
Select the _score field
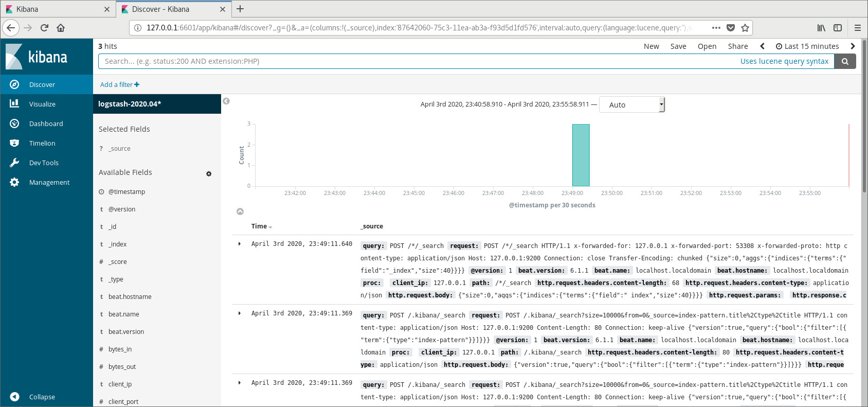[117, 262]
